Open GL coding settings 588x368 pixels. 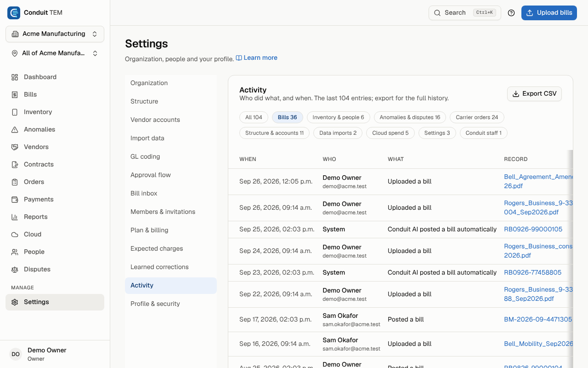coord(171,157)
